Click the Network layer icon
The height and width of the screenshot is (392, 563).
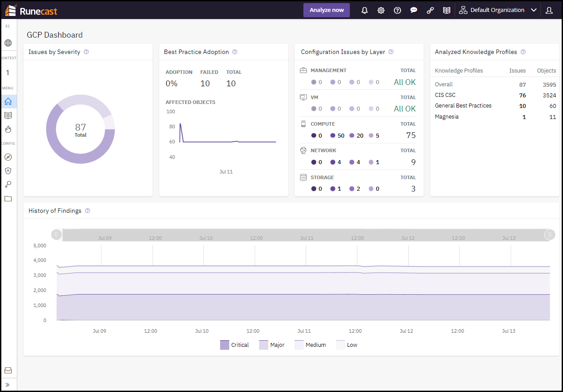303,150
